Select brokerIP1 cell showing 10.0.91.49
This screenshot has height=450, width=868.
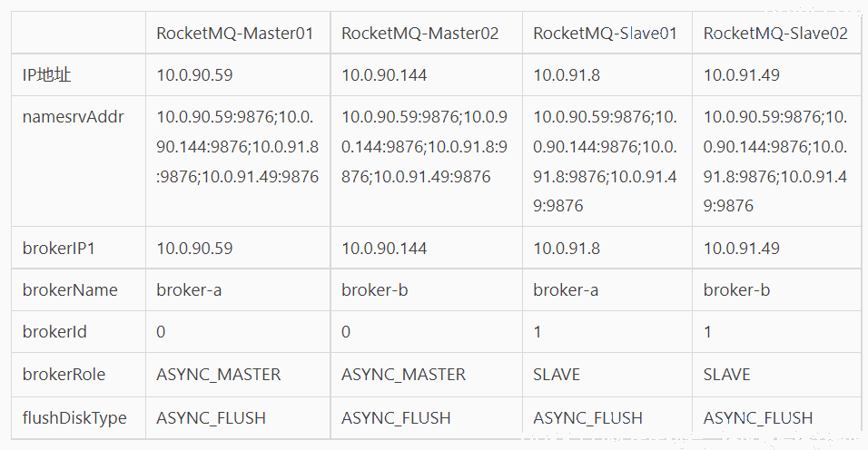(741, 249)
